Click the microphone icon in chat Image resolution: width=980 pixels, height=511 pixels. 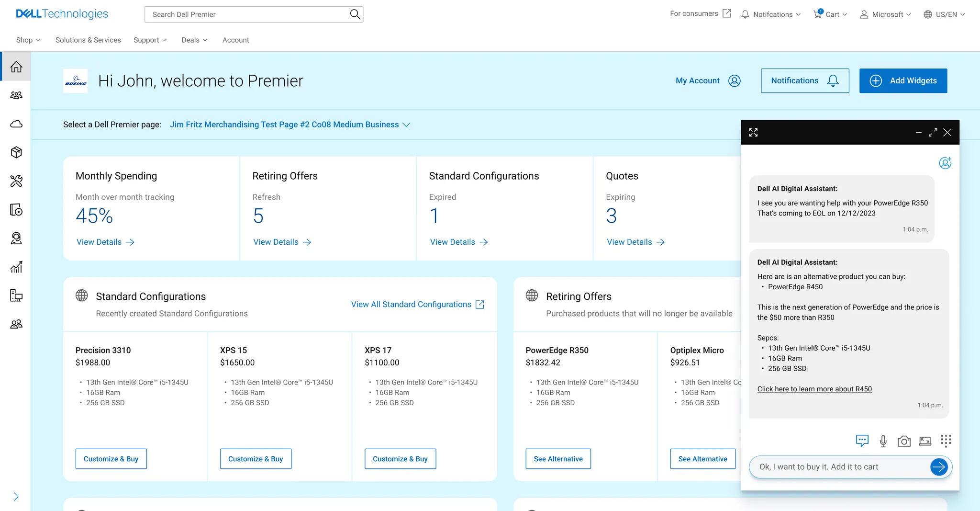click(x=883, y=441)
